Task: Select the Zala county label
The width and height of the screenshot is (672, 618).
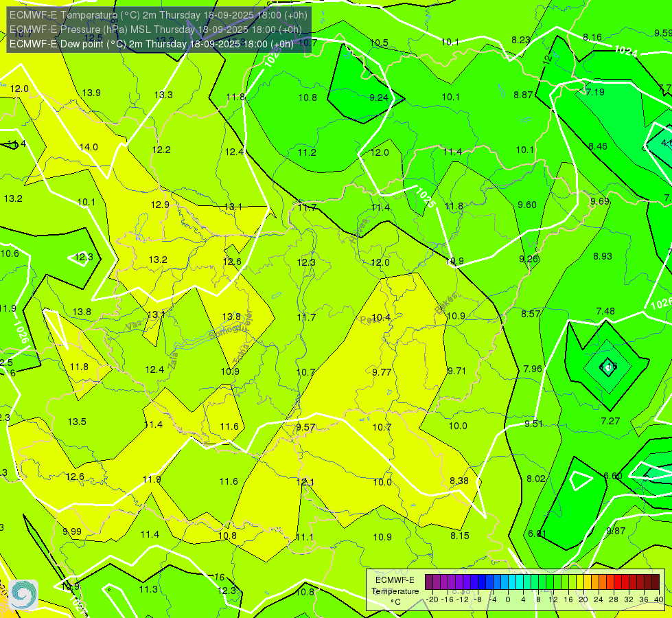Action: 173,360
